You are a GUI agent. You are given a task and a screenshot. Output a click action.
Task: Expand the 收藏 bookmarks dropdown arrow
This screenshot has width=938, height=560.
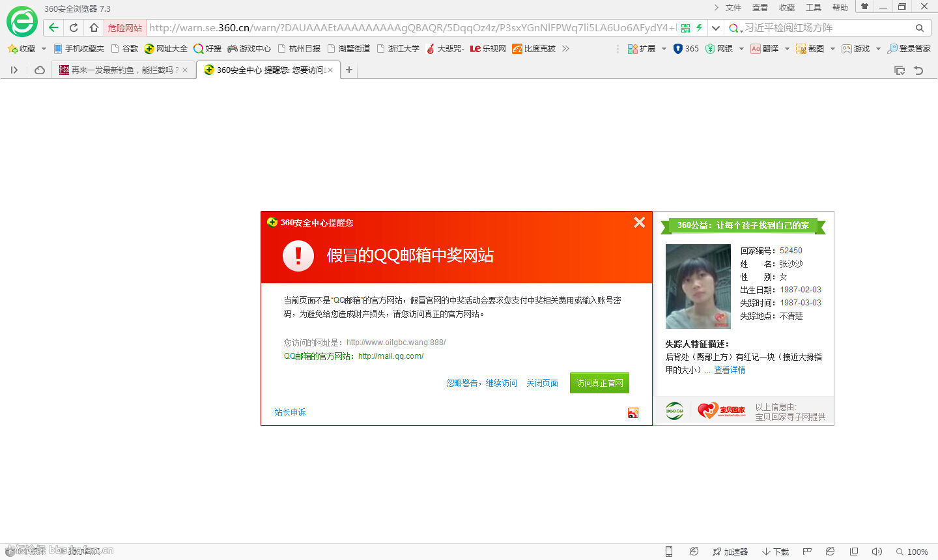coord(44,49)
